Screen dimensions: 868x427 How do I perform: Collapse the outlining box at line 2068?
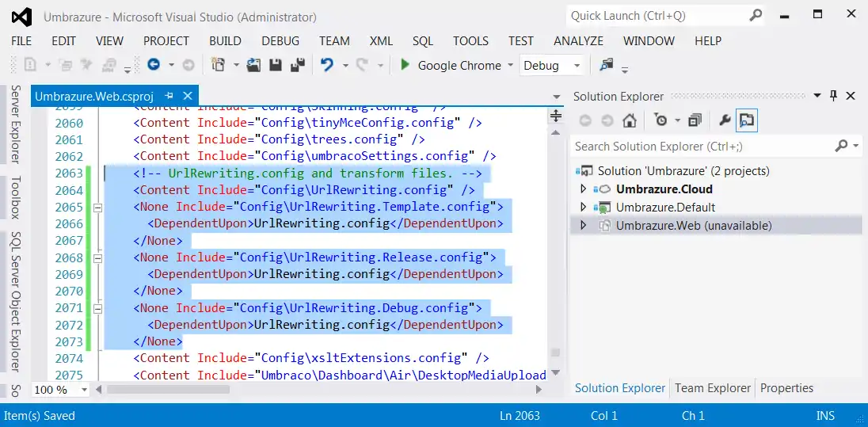[x=98, y=258]
